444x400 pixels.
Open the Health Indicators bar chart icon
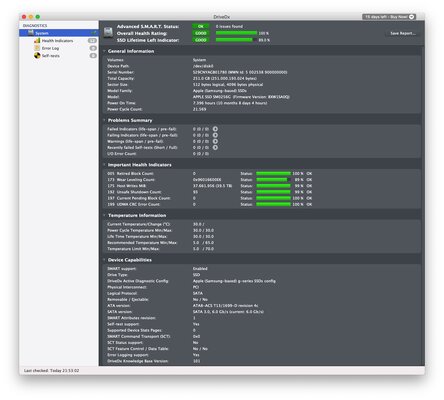[37, 41]
